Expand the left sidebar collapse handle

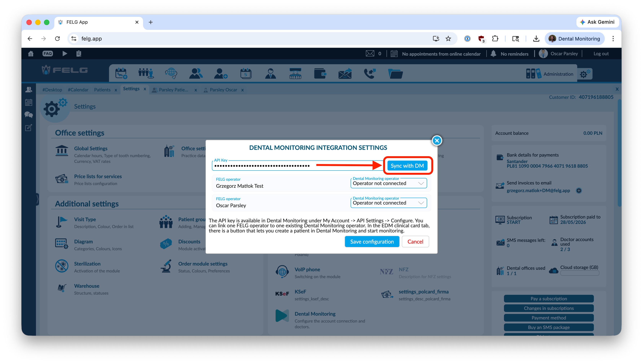[x=37, y=199]
